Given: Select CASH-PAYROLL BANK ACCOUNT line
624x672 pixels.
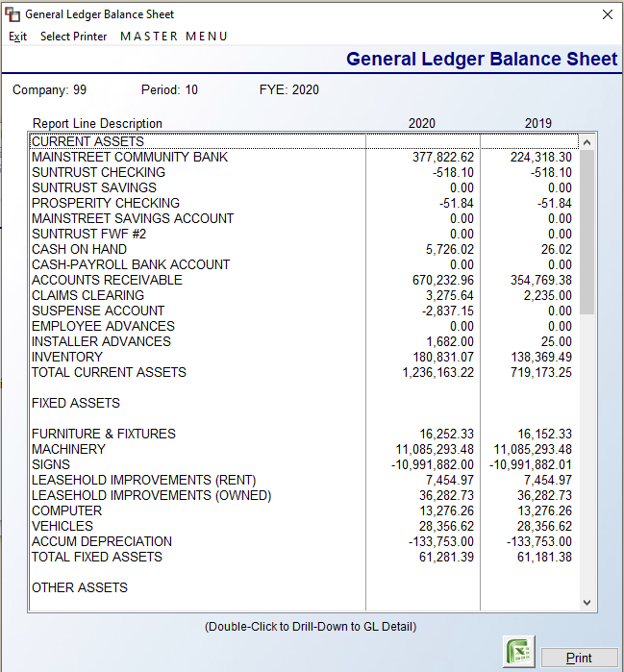Looking at the screenshot, I should click(304, 264).
